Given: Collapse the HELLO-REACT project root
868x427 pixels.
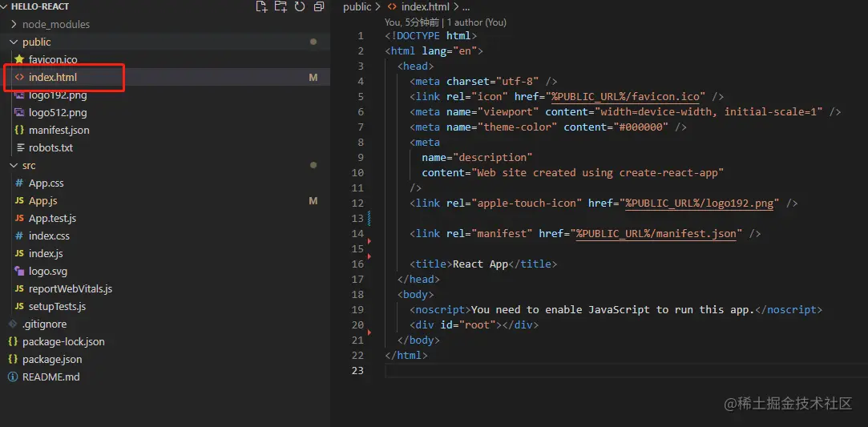Looking at the screenshot, I should (x=6, y=6).
